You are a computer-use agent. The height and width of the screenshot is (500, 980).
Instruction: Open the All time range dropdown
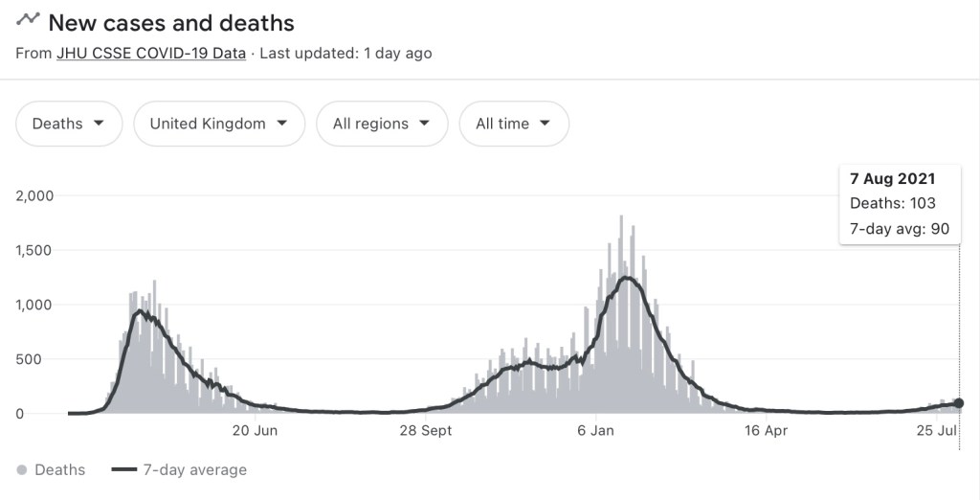(514, 124)
